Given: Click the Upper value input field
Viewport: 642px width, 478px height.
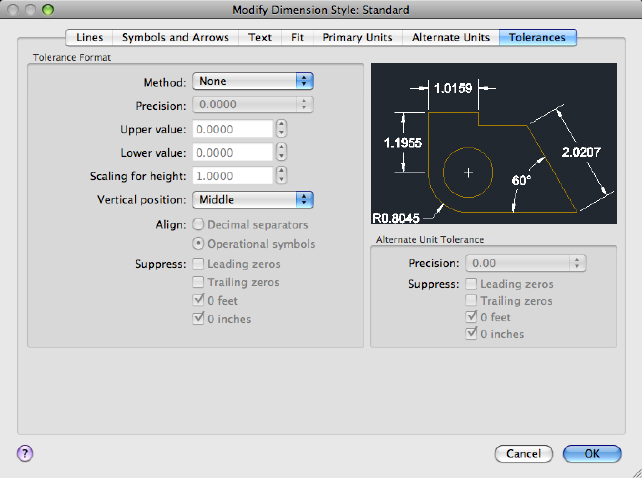Looking at the screenshot, I should [x=233, y=129].
